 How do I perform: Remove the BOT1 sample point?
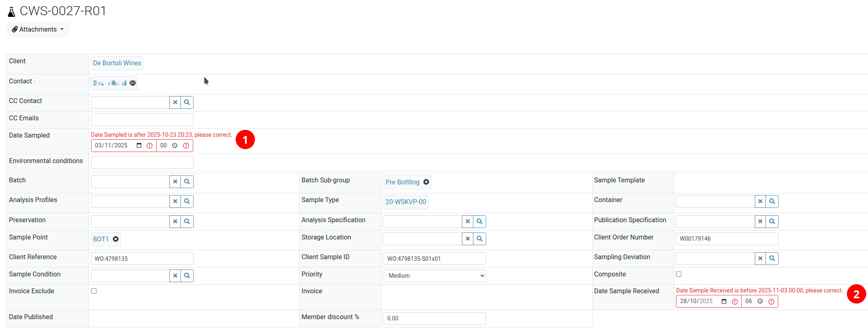pos(116,239)
